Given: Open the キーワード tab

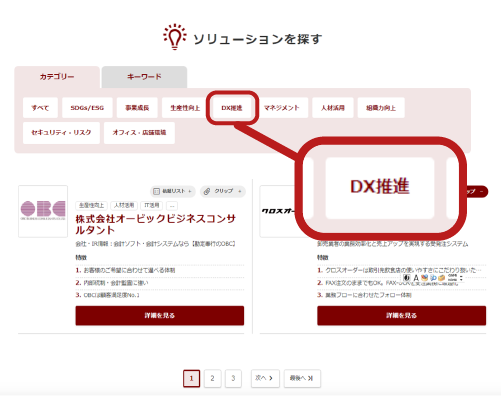Looking at the screenshot, I should pyautogui.click(x=144, y=77).
